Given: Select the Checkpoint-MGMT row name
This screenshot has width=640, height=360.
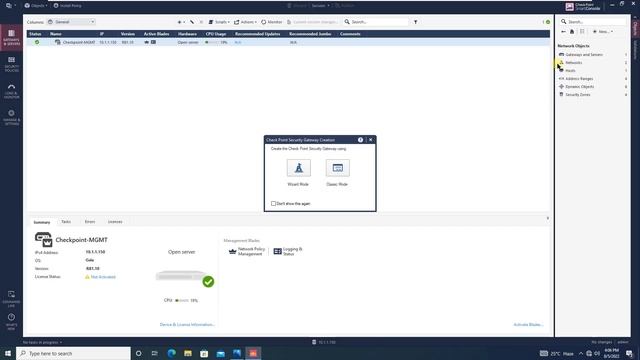Looking at the screenshot, I should 79,42.
